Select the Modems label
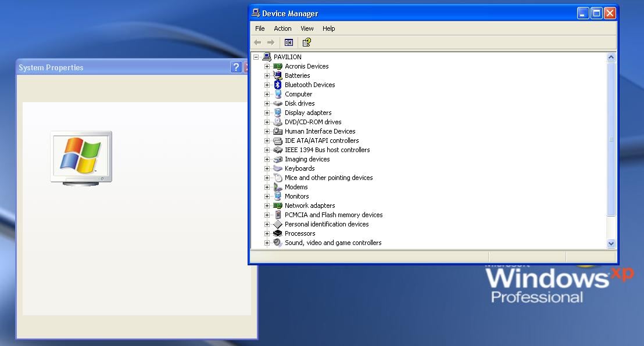Viewport: 644px width, 346px height. [x=296, y=187]
